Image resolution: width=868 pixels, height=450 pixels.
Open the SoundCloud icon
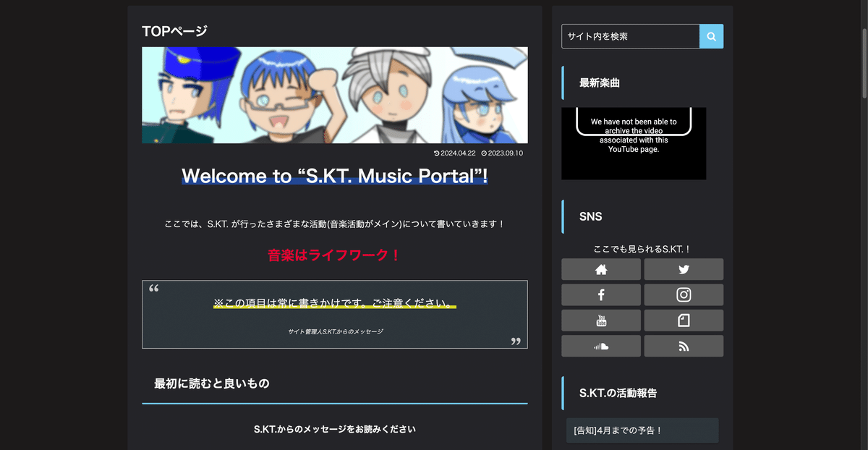tap(600, 345)
